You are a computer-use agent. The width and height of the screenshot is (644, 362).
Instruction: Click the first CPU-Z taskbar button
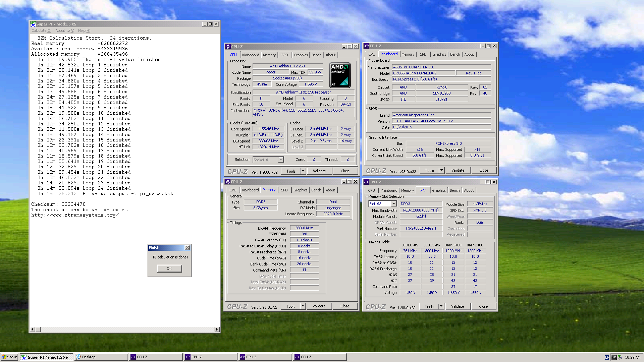156,357
